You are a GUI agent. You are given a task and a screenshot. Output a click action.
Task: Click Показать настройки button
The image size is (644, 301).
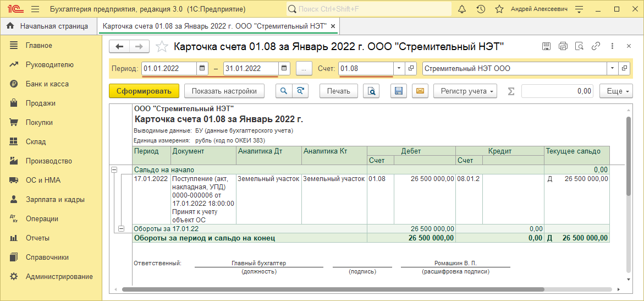(224, 91)
